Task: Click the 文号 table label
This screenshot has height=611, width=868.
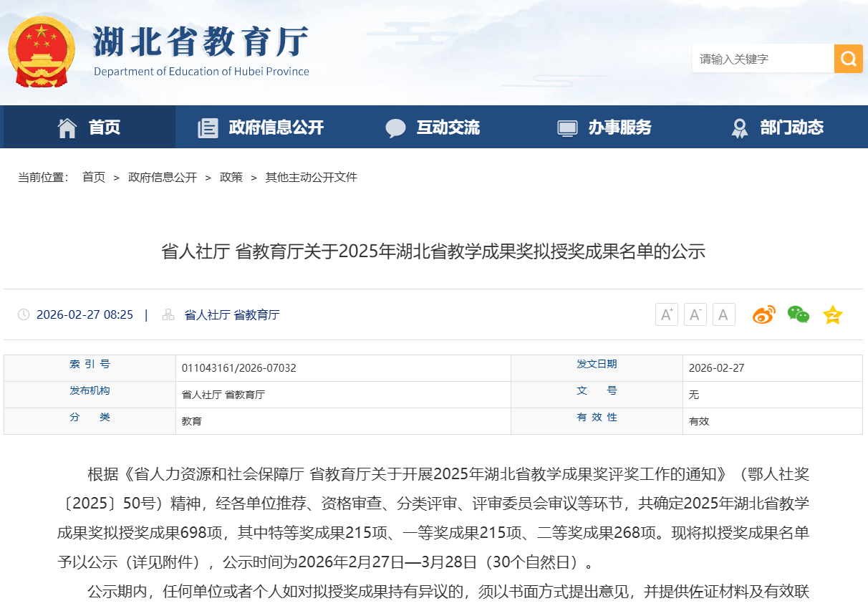Action: [597, 390]
